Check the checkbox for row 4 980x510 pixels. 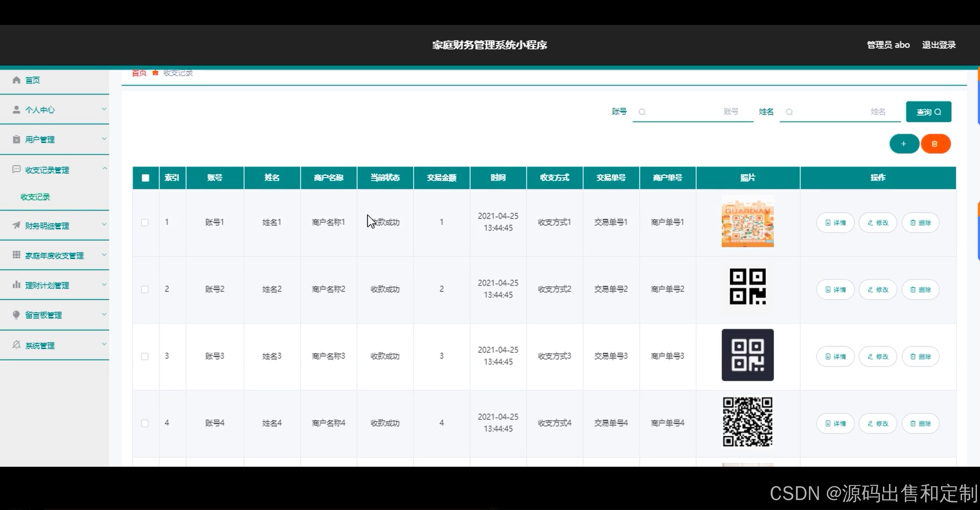[x=145, y=423]
